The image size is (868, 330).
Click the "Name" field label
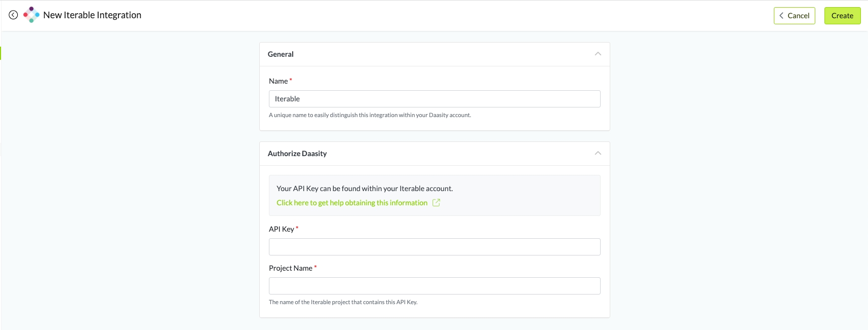click(x=278, y=81)
